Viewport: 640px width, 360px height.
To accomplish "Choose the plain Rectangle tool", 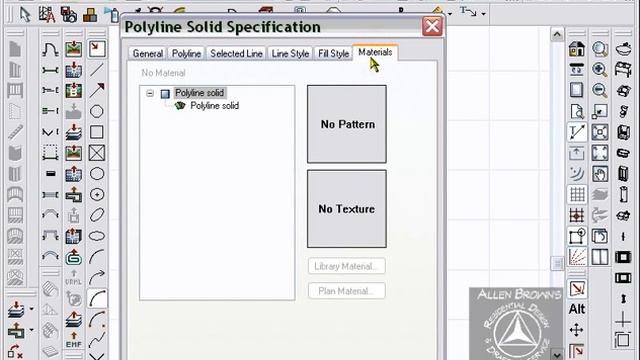I will [x=97, y=132].
